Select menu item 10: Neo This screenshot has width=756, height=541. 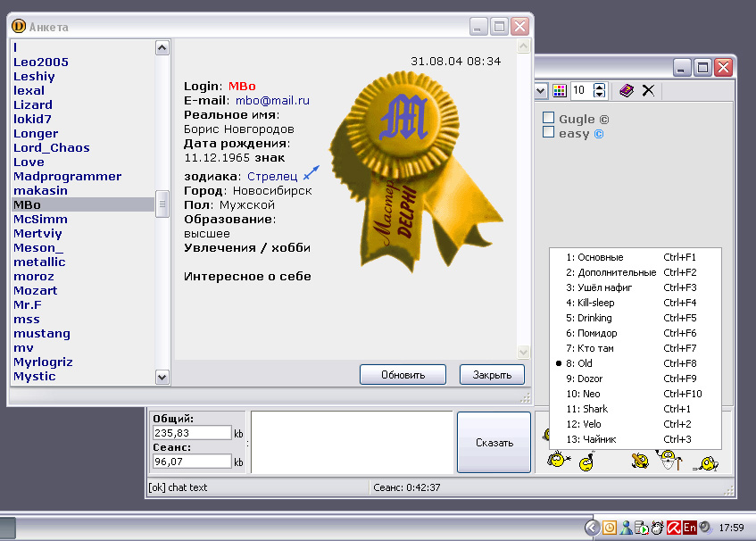[635, 394]
